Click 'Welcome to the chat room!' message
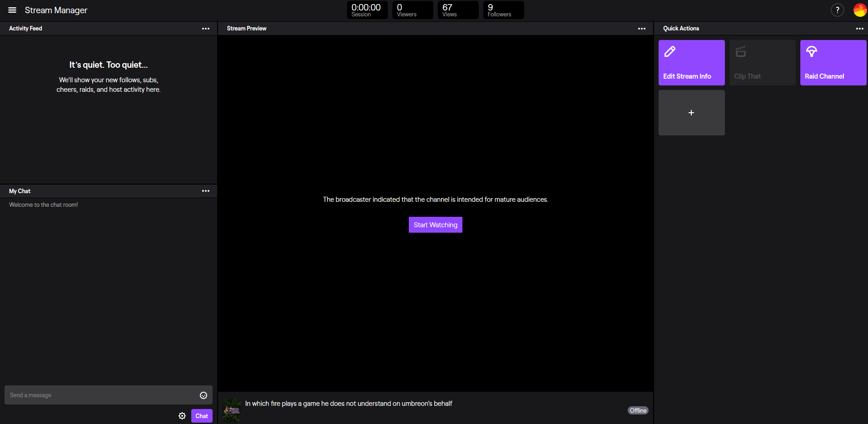Image resolution: width=868 pixels, height=424 pixels. click(x=44, y=205)
